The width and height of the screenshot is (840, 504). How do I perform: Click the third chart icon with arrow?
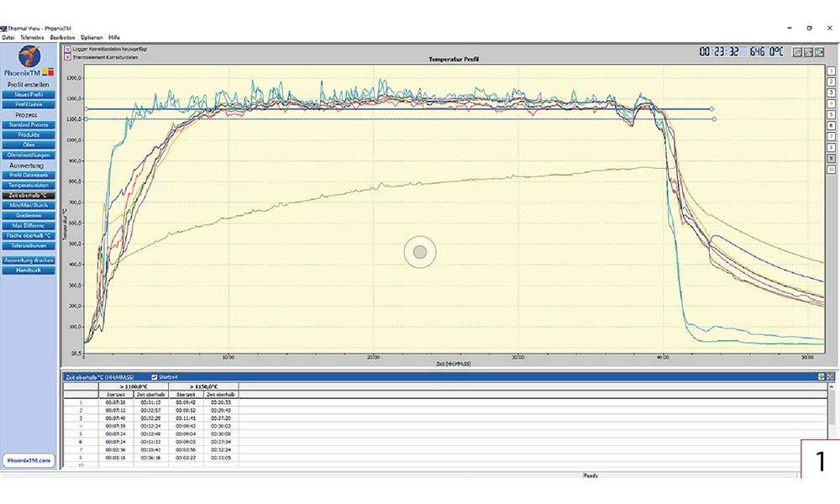click(x=820, y=52)
